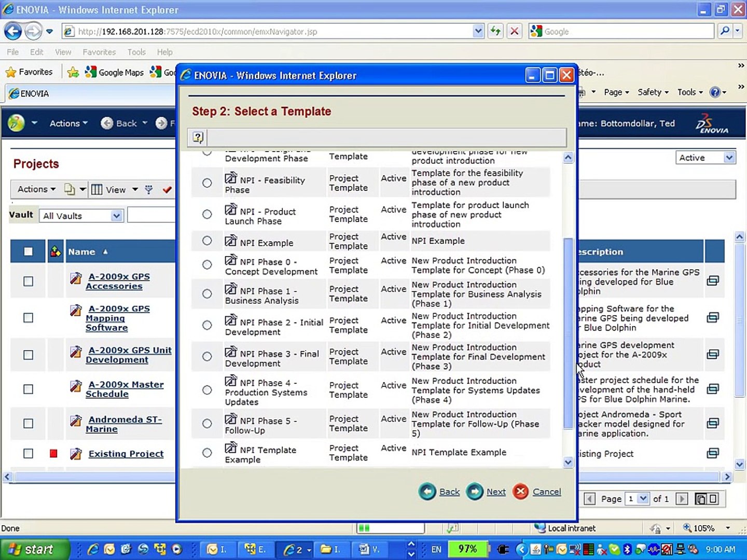Select NPI Phase 5 - Follow-Up radio button
The width and height of the screenshot is (747, 560).
(x=207, y=424)
